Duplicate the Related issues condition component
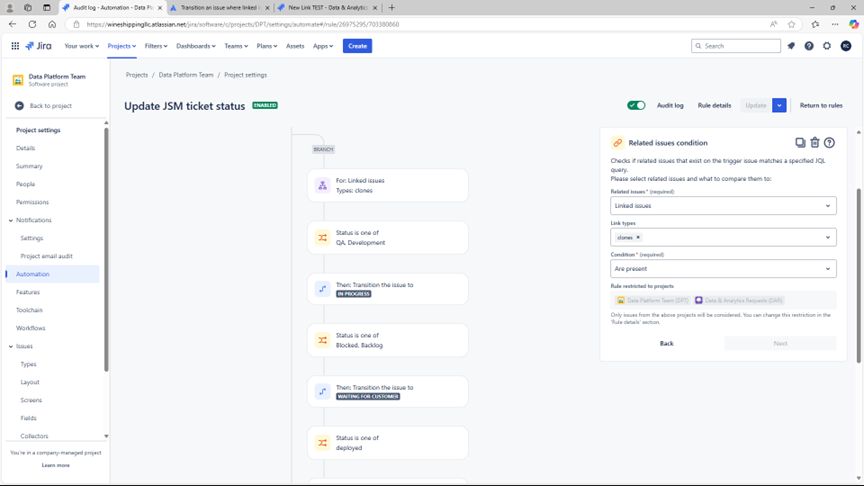Image resolution: width=864 pixels, height=486 pixels. 800,143
